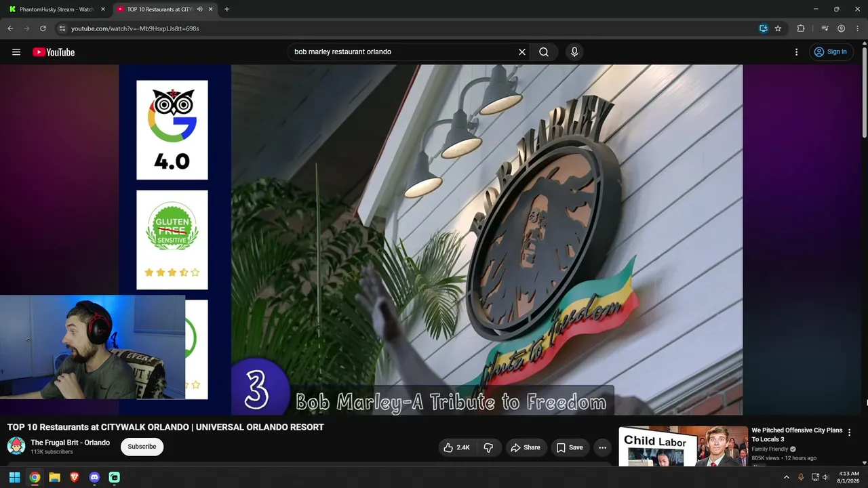Open a new browser tab
868x488 pixels.
tap(226, 9)
